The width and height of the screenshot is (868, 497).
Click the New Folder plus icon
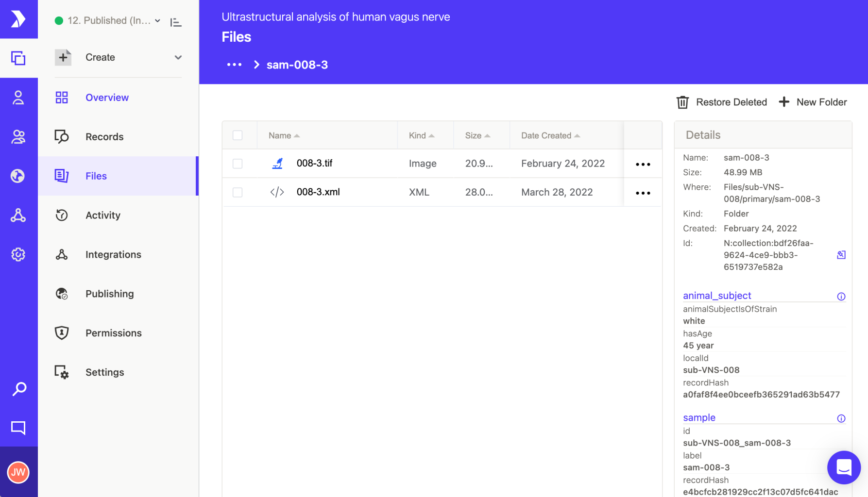tap(784, 102)
